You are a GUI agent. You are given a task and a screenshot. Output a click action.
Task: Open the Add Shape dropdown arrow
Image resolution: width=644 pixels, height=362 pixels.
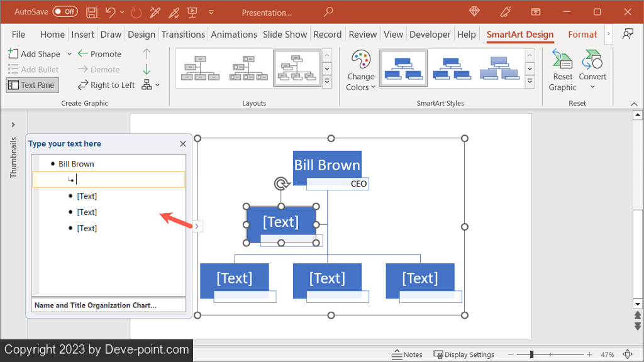click(70, 54)
